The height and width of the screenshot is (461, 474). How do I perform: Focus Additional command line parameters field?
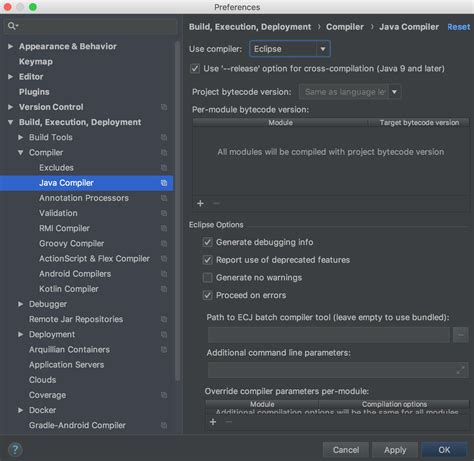pos(338,370)
